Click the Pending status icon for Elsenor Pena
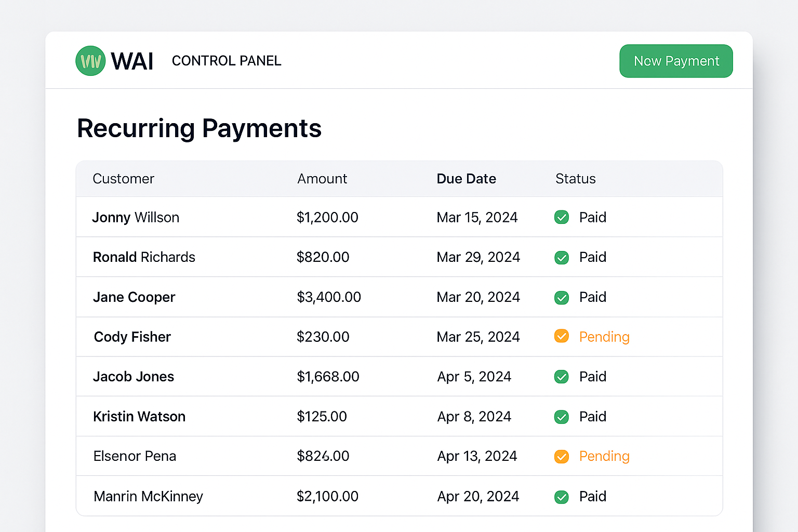 pyautogui.click(x=562, y=456)
